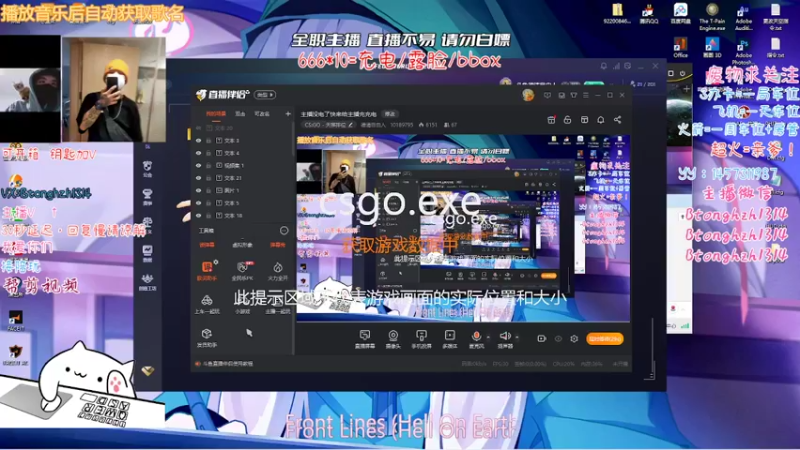
Task: Open the gift box icon with red dot
Action: [551, 120]
